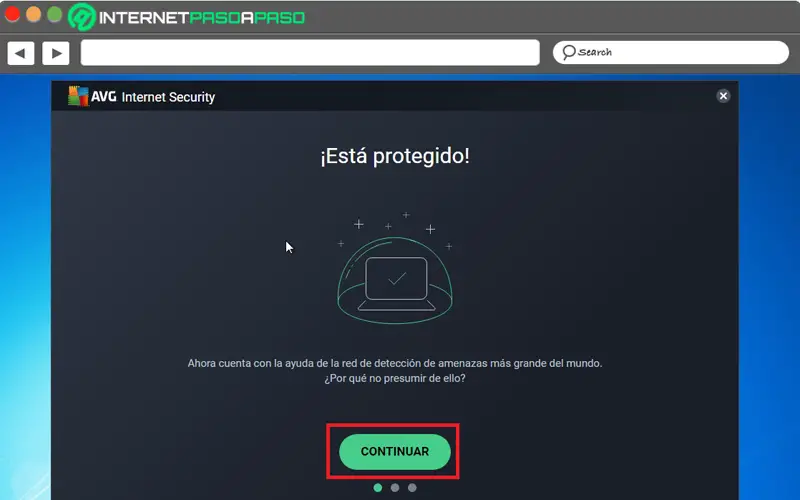
Task: Click the CONTINUAR button
Action: [x=395, y=452]
